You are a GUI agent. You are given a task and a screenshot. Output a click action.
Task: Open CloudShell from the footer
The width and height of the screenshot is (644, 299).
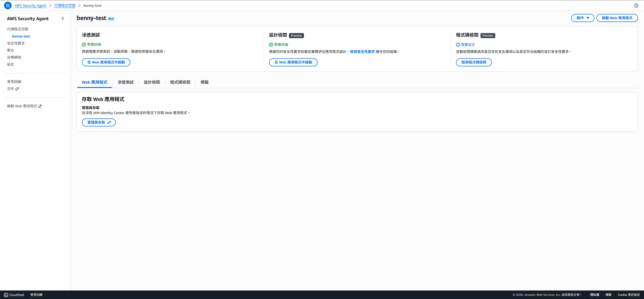pos(14,295)
